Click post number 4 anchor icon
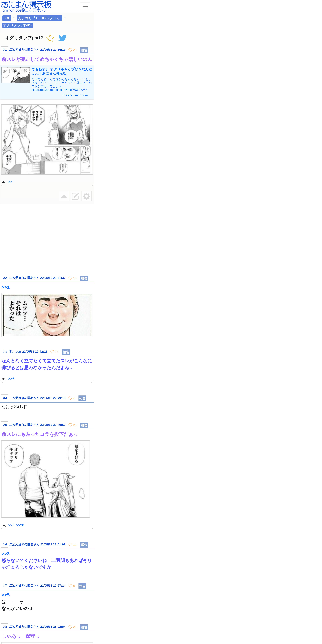322x644 pixels. [x=5, y=398]
